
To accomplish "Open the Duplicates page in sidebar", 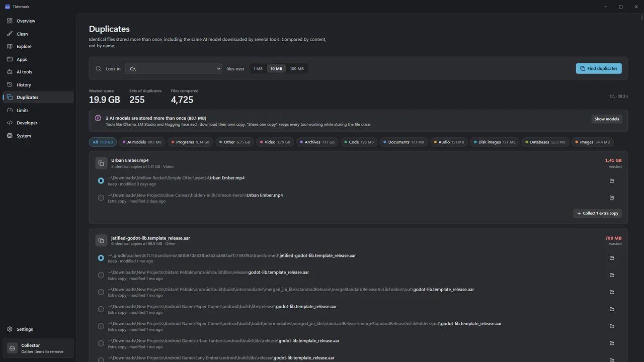I will (38, 98).
